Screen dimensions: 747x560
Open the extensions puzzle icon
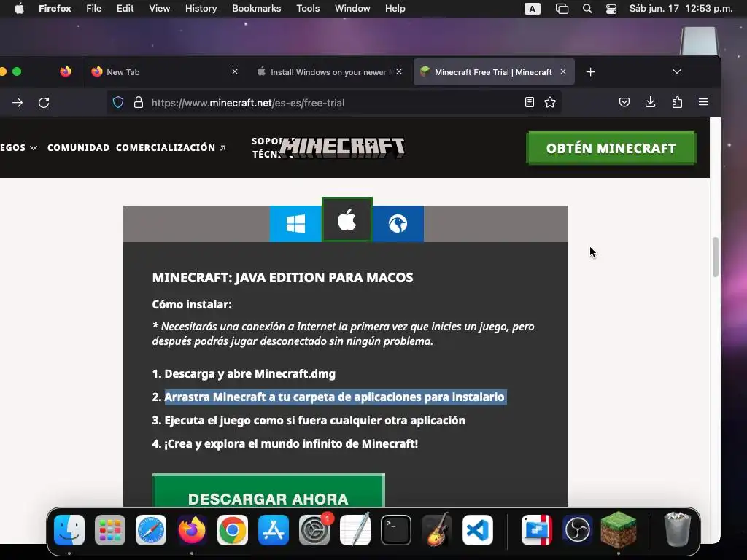tap(677, 102)
